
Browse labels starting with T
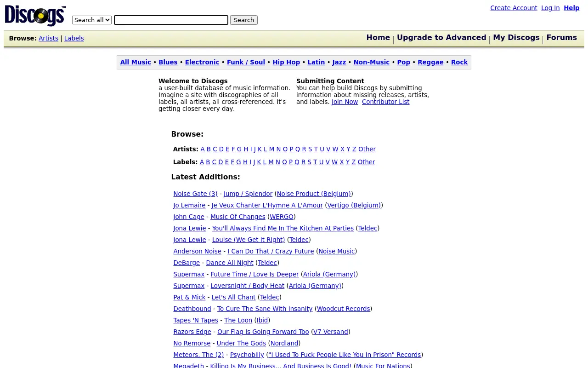(315, 162)
